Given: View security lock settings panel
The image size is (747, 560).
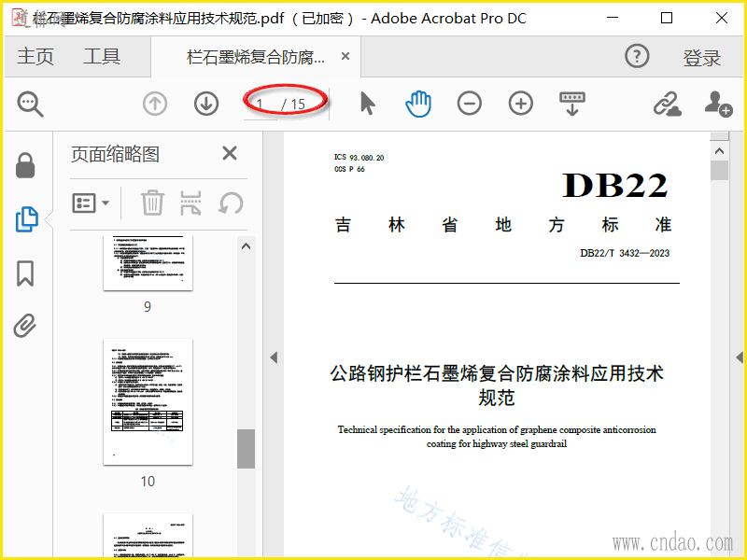Looking at the screenshot, I should coord(25,165).
